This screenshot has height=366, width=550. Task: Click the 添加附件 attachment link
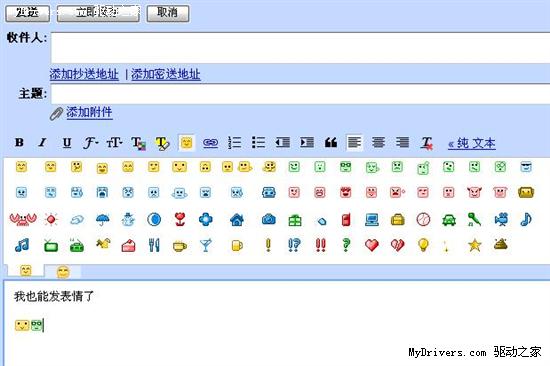click(89, 113)
